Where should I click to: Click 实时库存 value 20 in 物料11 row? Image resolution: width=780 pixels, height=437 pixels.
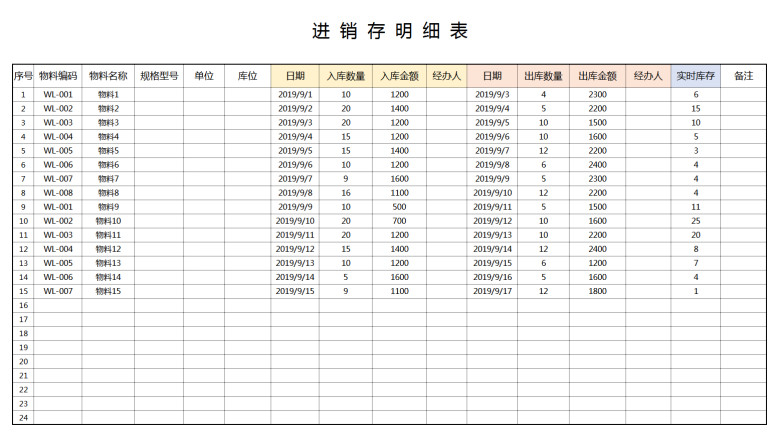coord(695,235)
